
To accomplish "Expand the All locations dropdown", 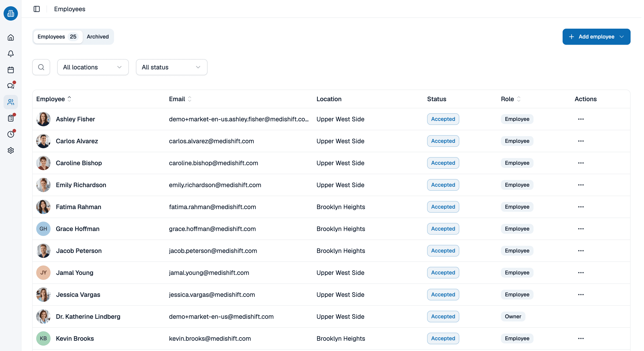I will coord(93,67).
